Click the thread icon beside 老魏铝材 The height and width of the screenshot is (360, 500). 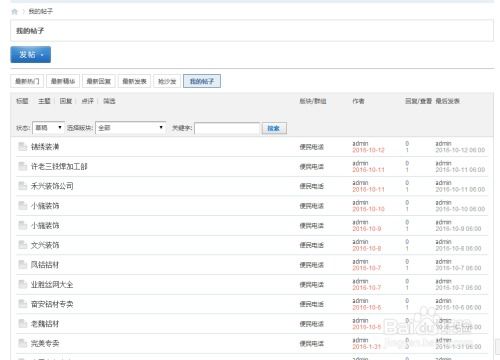pyautogui.click(x=22, y=323)
